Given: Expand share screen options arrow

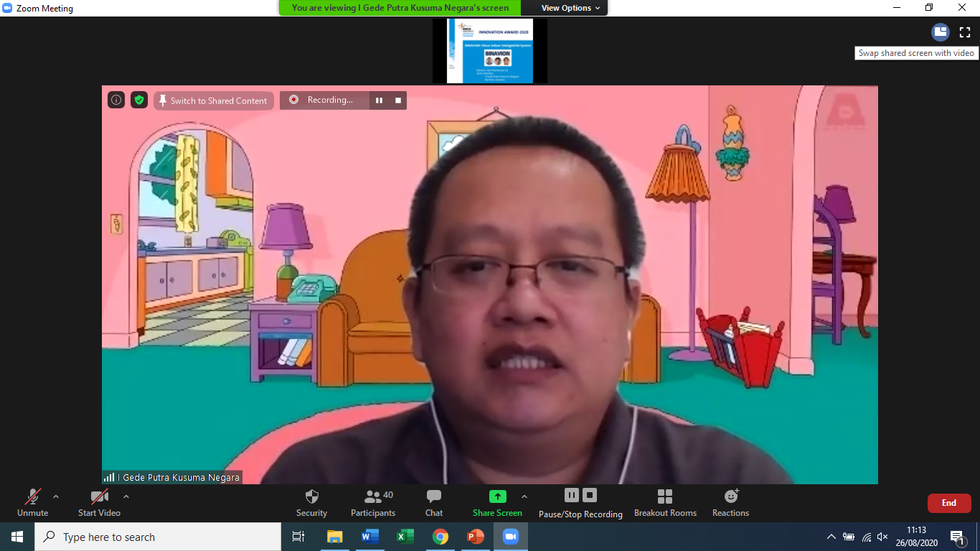Looking at the screenshot, I should click(524, 496).
